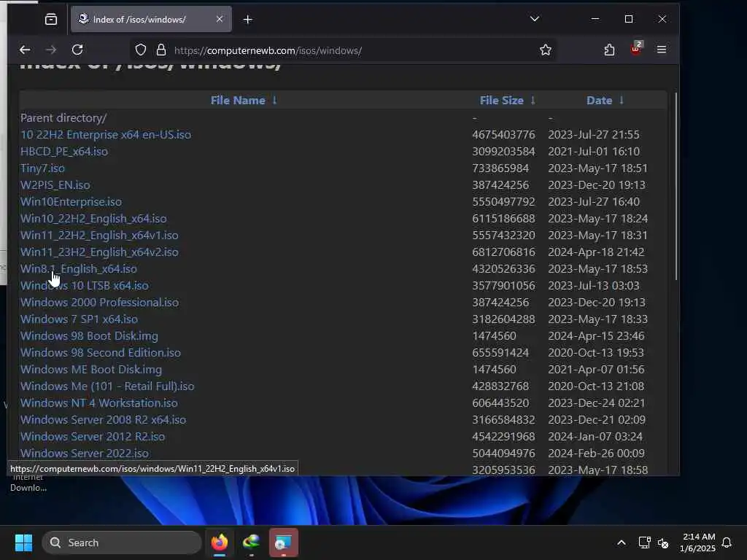Download Windows 98 Second Edition.iso
Viewport: 747px width, 560px height.
101,353
